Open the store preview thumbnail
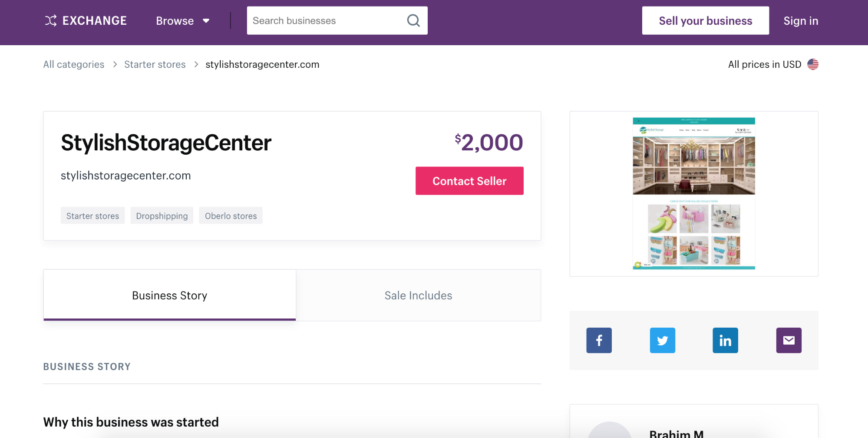The height and width of the screenshot is (438, 868). 693,193
